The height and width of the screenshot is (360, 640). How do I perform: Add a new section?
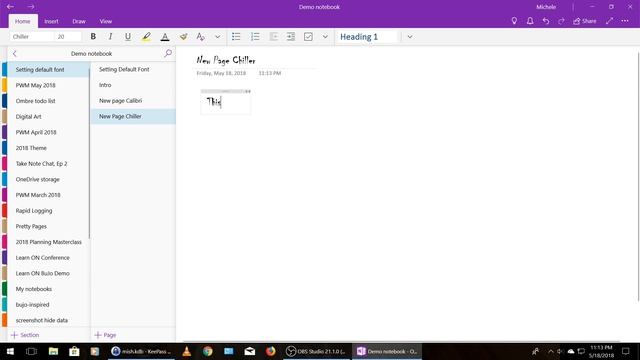(25, 335)
